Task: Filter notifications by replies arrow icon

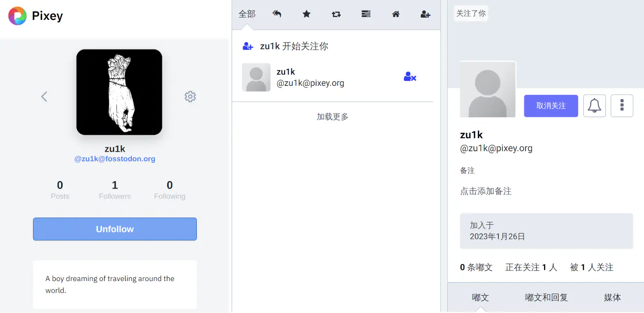Action: pos(277,14)
